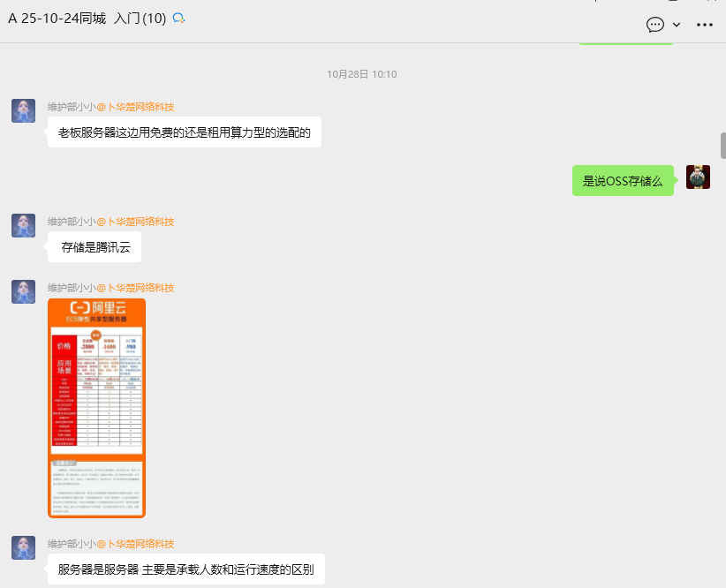Click the chat's vertical scrollbar thumb

click(x=722, y=146)
